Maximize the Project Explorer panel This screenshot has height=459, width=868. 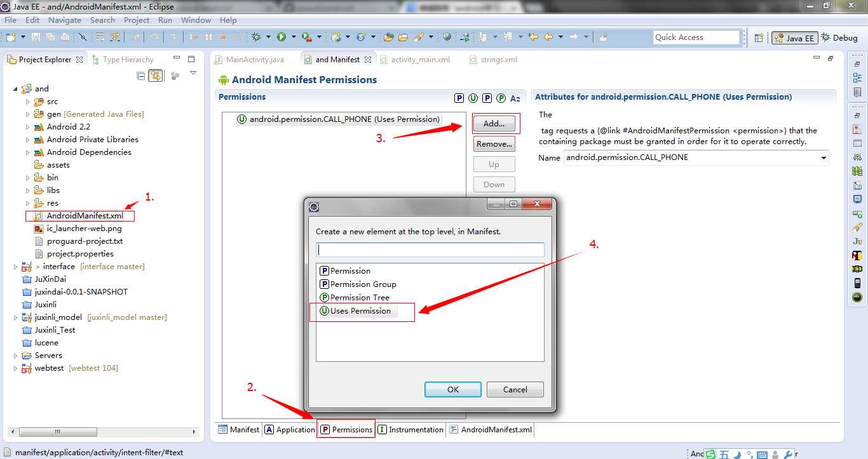click(x=191, y=59)
